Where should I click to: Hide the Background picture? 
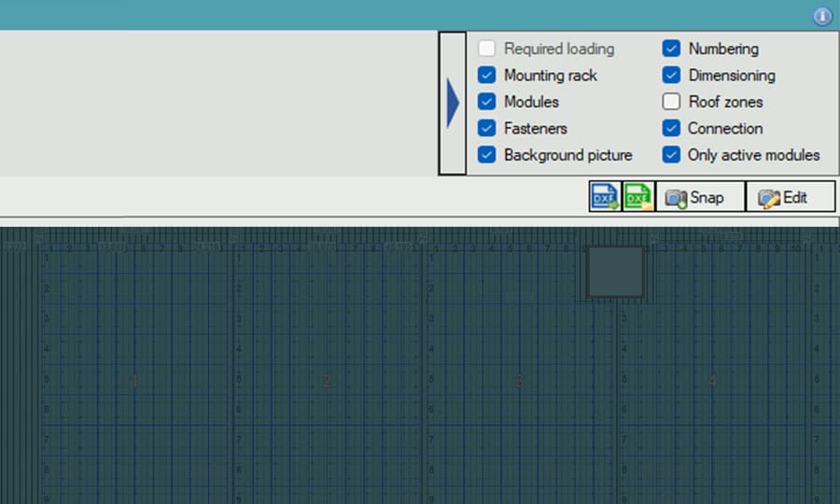click(486, 155)
